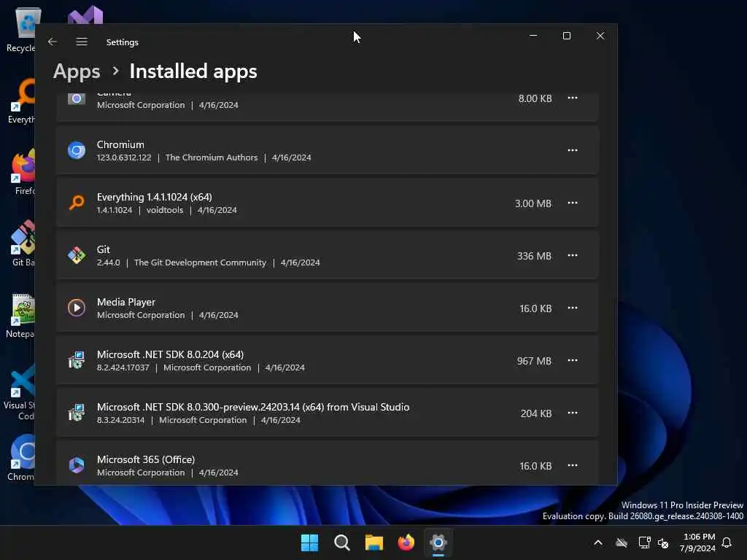
Task: Click the OneDrive cloud tray icon
Action: click(622, 542)
